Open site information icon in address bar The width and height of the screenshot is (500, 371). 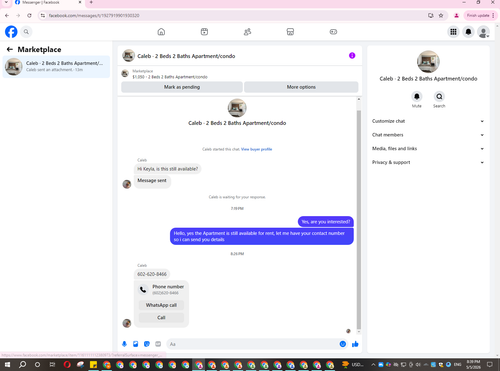[x=43, y=15]
